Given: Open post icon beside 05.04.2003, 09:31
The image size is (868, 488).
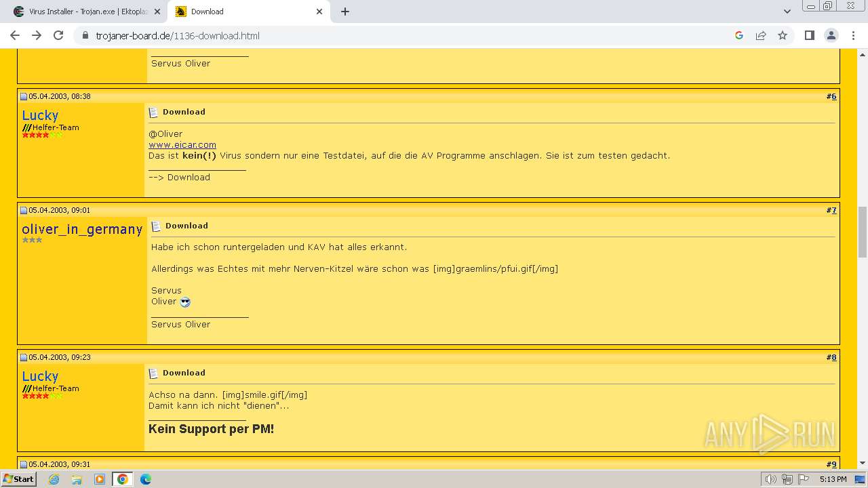Looking at the screenshot, I should click(x=24, y=464).
